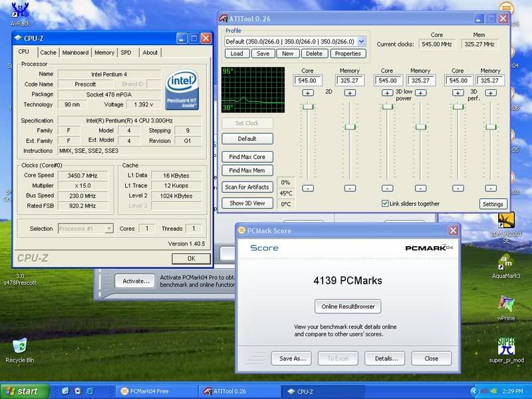Switch to the ATITool 0.26 taskbar item
This screenshot has height=399, width=532.
click(239, 392)
